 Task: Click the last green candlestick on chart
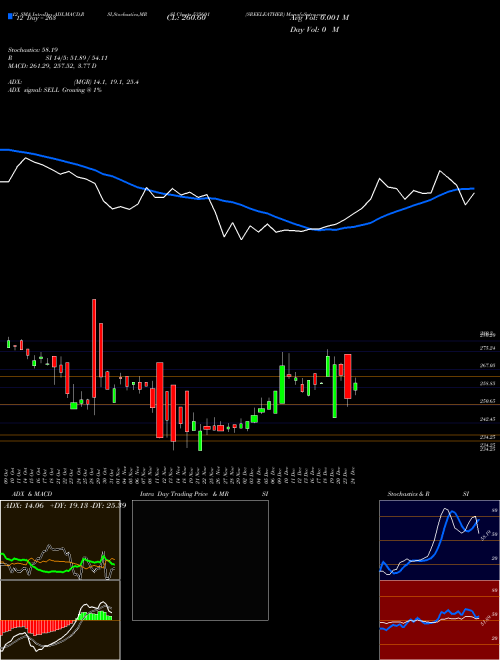coord(355,386)
